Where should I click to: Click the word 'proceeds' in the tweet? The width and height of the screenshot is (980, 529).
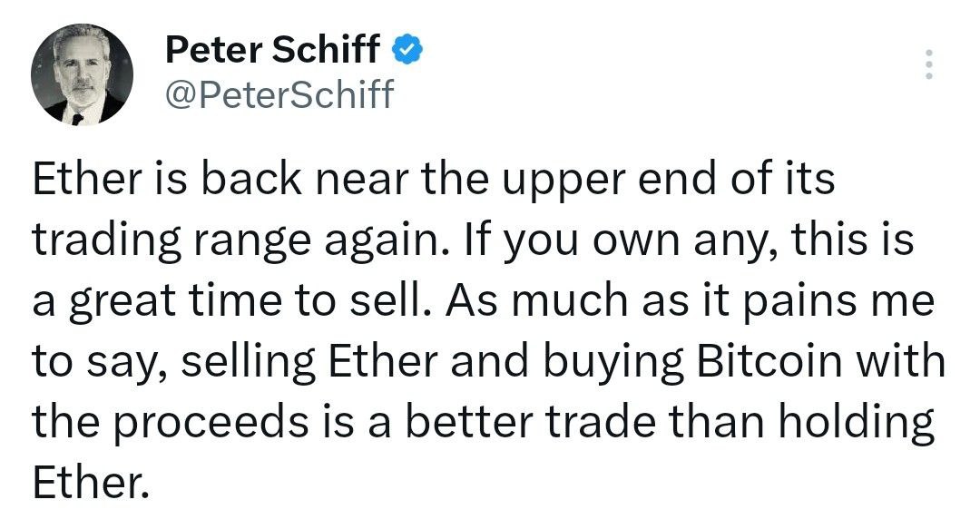coord(211,424)
